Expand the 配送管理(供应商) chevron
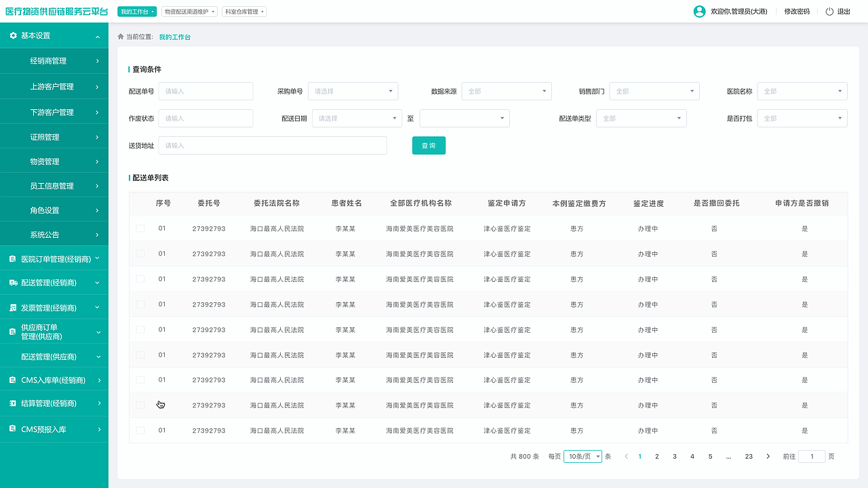 (x=98, y=357)
